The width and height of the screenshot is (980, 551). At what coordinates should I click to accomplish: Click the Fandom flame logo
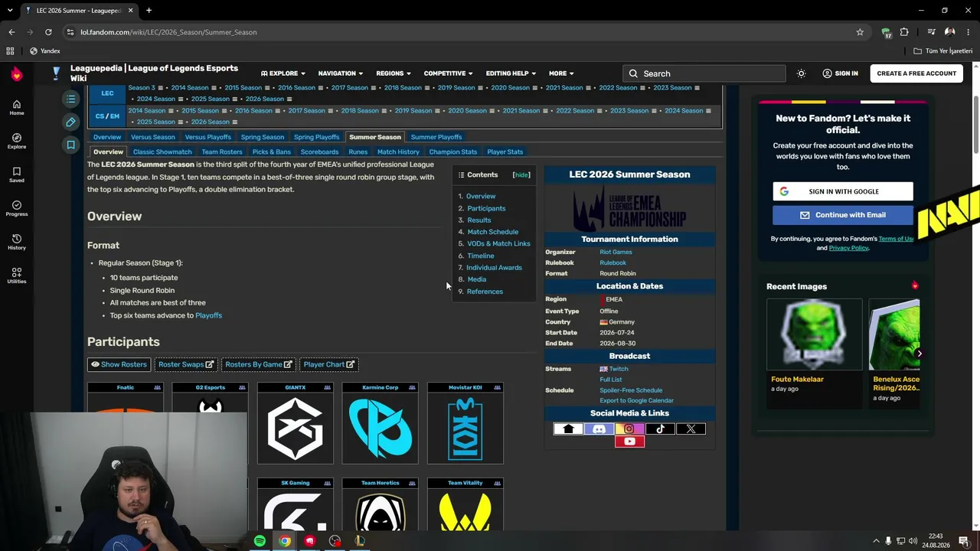17,73
